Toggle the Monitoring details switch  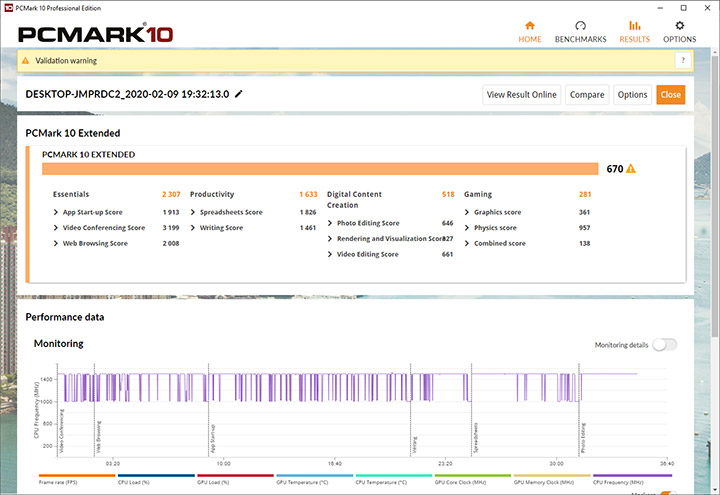click(x=665, y=345)
